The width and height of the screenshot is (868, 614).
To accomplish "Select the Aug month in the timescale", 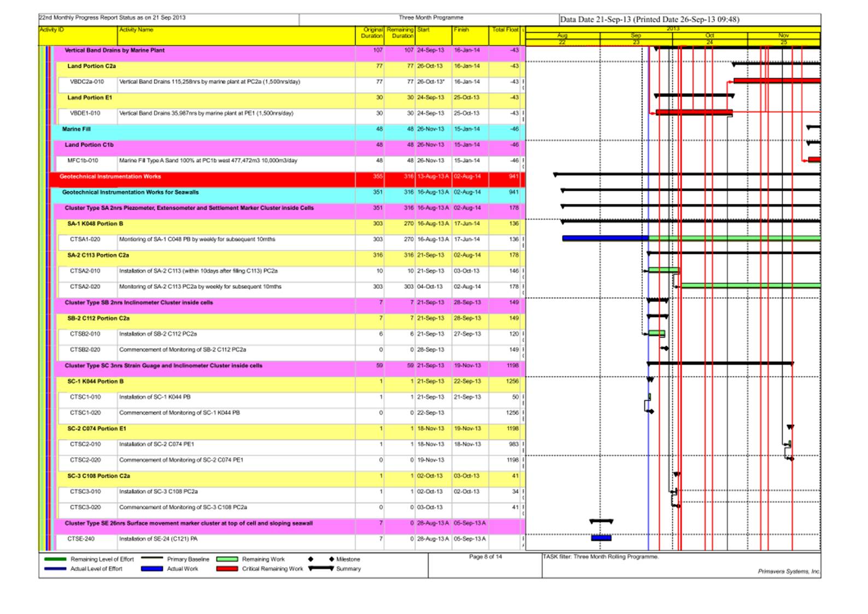I will [562, 36].
